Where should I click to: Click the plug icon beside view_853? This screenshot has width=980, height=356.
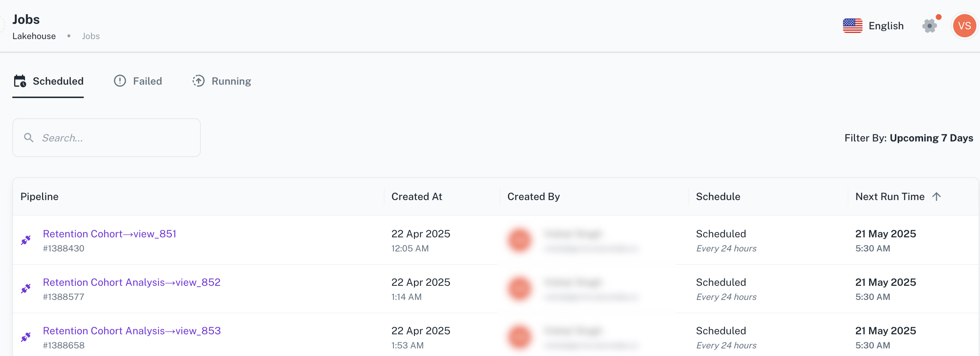25,338
